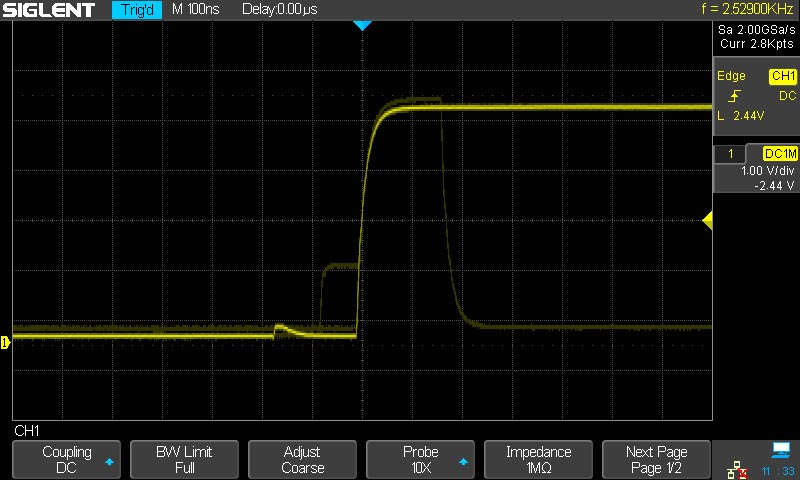Toggle the Impedance 1MΩ setting
Viewport: 800px width, 480px height.
(x=538, y=460)
